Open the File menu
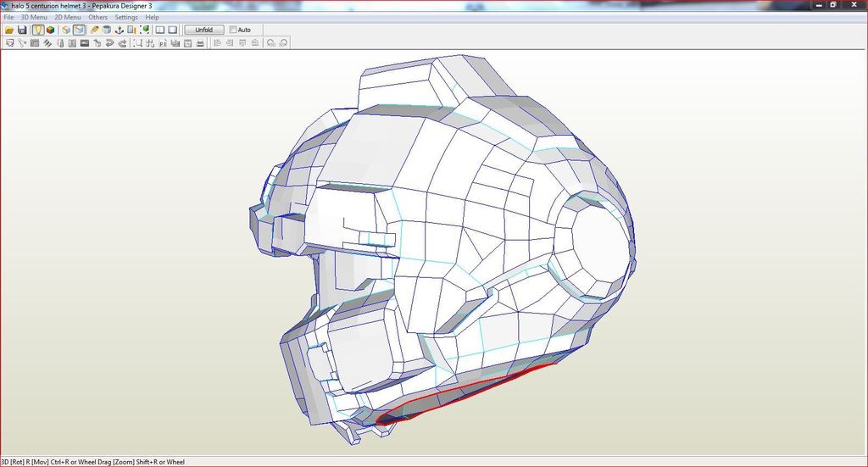Image resolution: width=868 pixels, height=467 pixels. click(8, 17)
